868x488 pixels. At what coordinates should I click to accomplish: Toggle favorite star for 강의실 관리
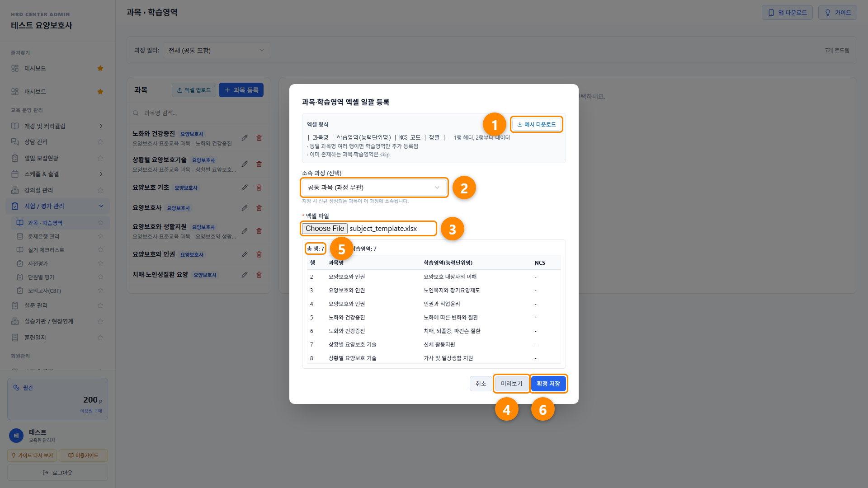(x=100, y=190)
